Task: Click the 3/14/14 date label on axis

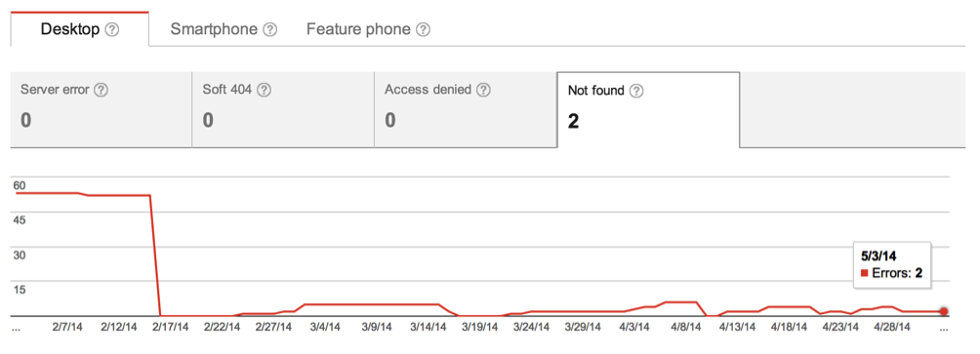Action: click(429, 327)
